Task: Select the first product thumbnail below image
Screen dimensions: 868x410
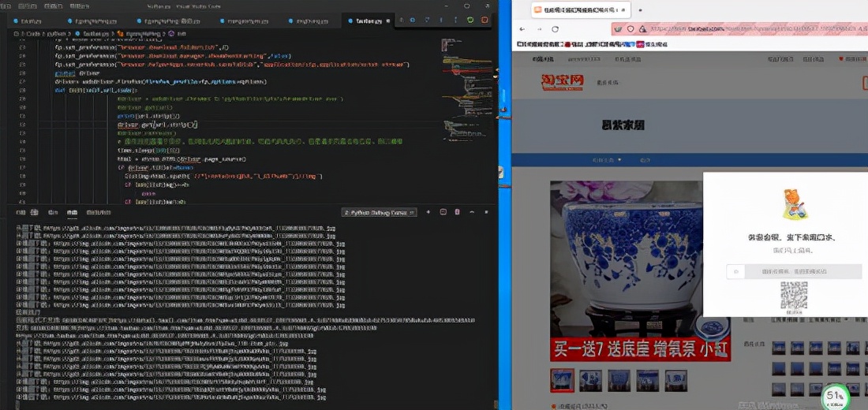Action: (562, 381)
